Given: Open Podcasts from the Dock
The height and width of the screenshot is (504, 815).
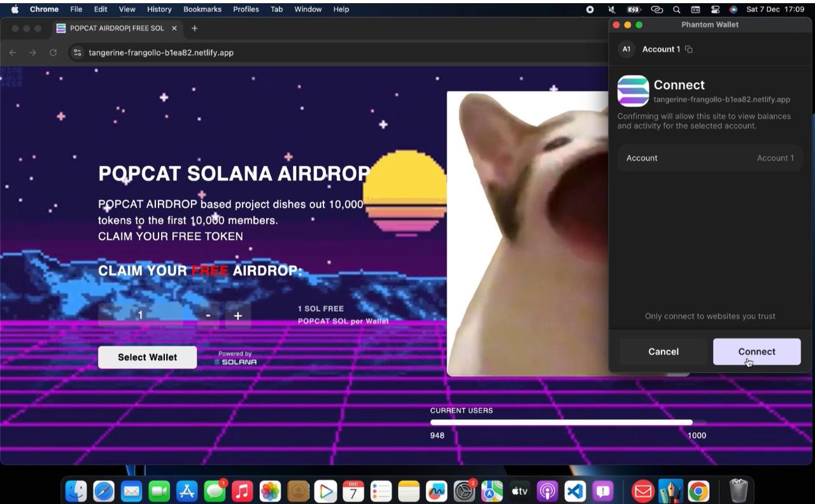Looking at the screenshot, I should tap(546, 491).
